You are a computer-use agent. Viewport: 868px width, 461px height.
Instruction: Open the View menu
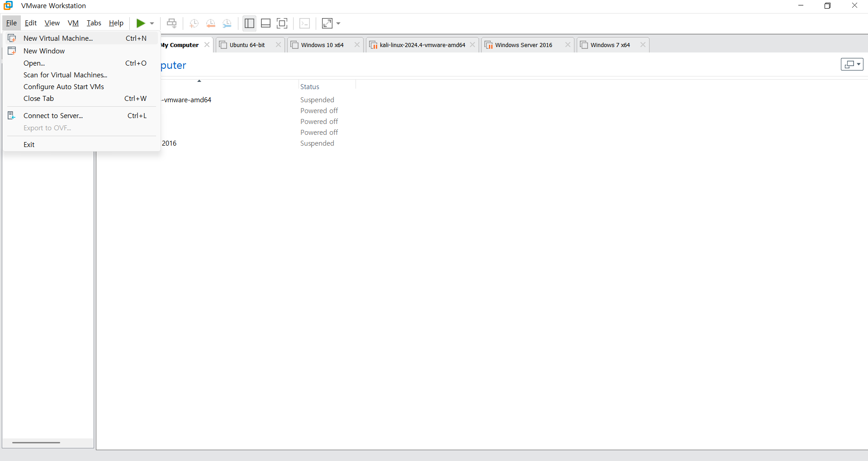coord(52,23)
